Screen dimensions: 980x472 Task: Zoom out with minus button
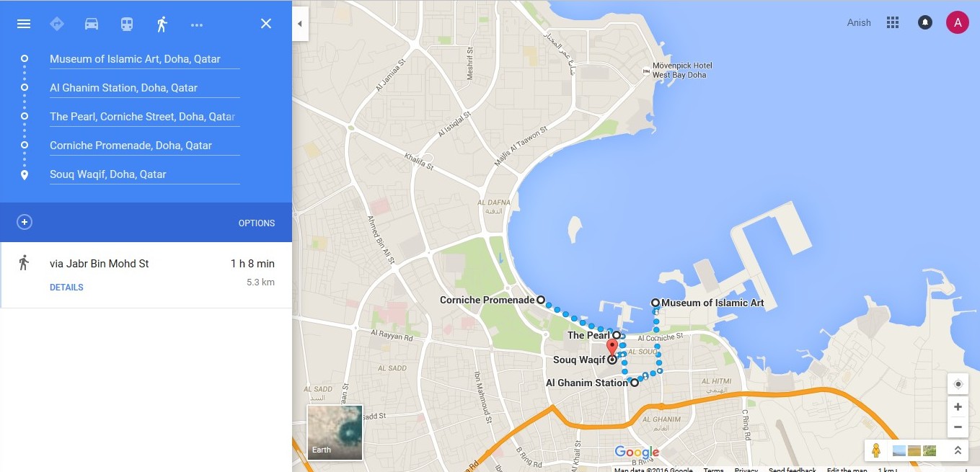(x=958, y=427)
